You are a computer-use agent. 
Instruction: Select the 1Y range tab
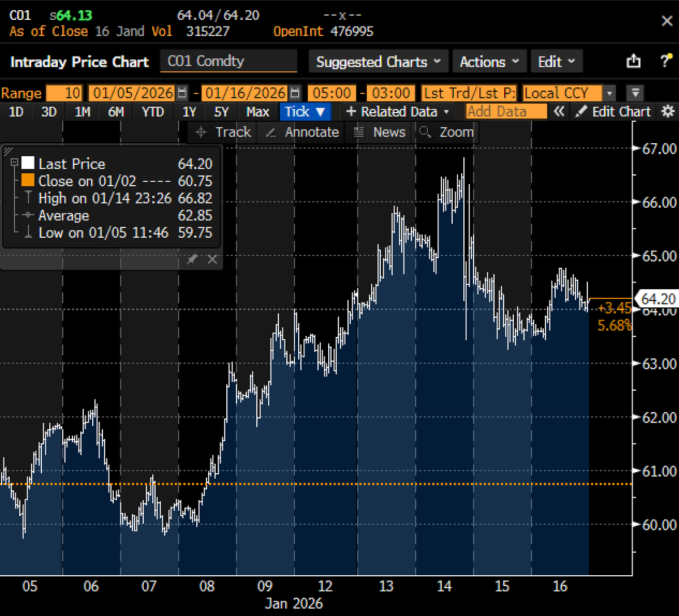(191, 112)
